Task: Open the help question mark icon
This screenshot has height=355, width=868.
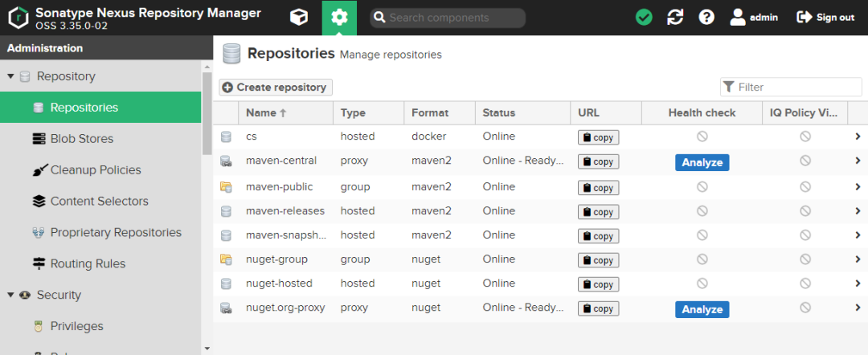Action: point(706,18)
